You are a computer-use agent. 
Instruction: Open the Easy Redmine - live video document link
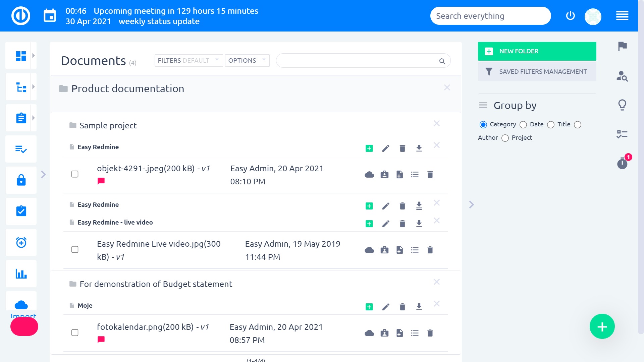coord(115,222)
